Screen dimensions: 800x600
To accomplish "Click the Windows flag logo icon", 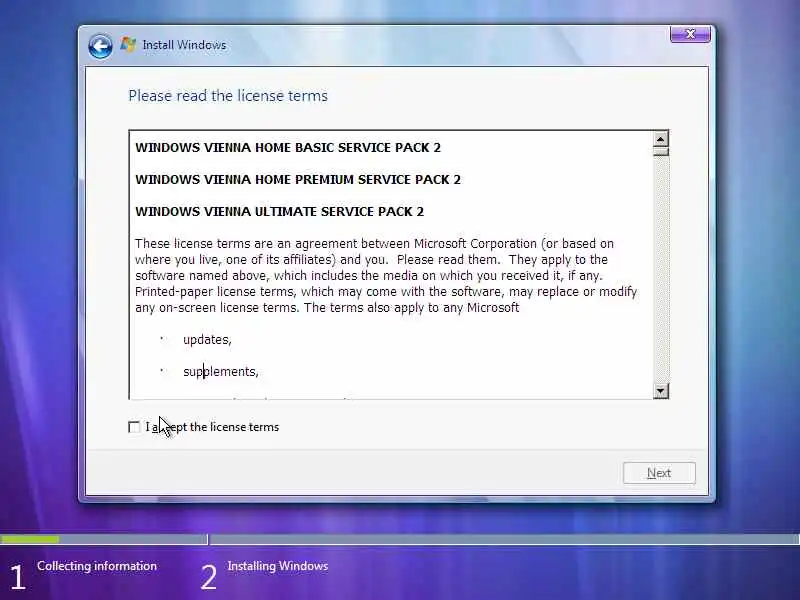I will [128, 44].
